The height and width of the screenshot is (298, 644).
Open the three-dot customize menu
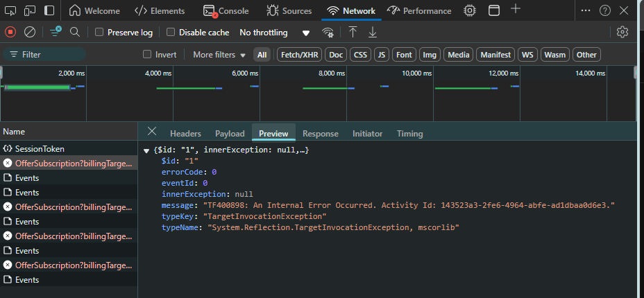coord(586,10)
